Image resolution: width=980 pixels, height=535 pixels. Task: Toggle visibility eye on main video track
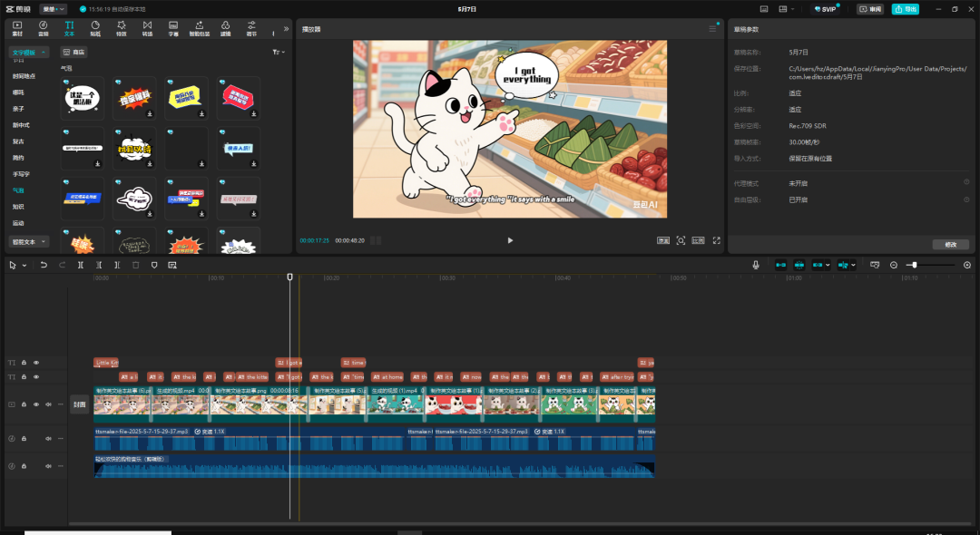(36, 404)
